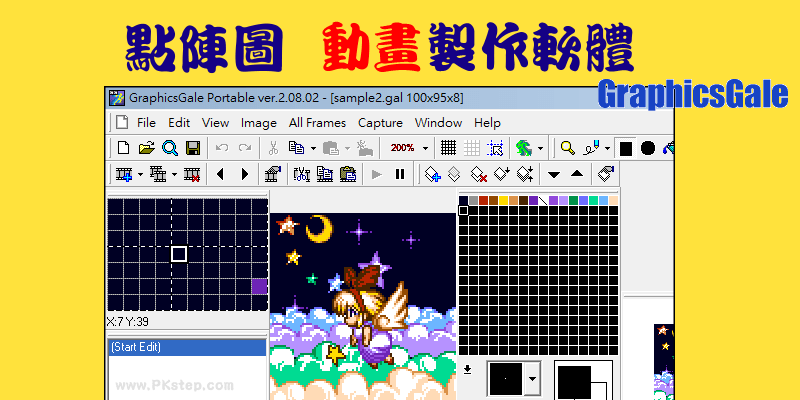Image resolution: width=800 pixels, height=400 pixels.
Task: Play the animation
Action: 377,174
